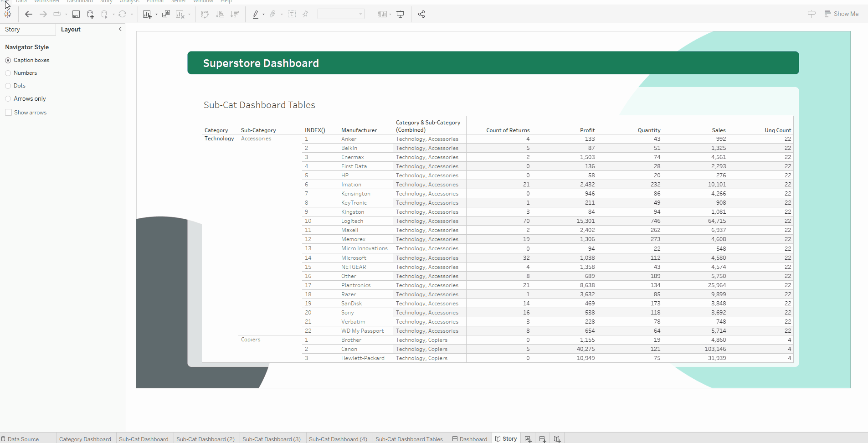
Task: Go to the Category Dashboard sheet
Action: tap(85, 439)
